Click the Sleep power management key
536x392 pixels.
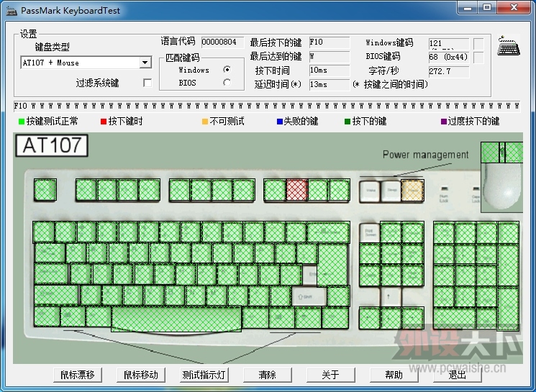[x=391, y=191]
